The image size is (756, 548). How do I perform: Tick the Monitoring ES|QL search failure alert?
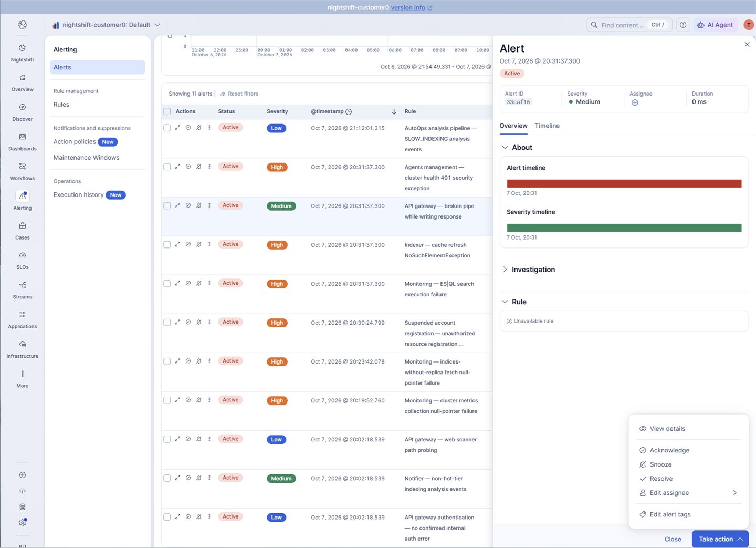coord(167,283)
